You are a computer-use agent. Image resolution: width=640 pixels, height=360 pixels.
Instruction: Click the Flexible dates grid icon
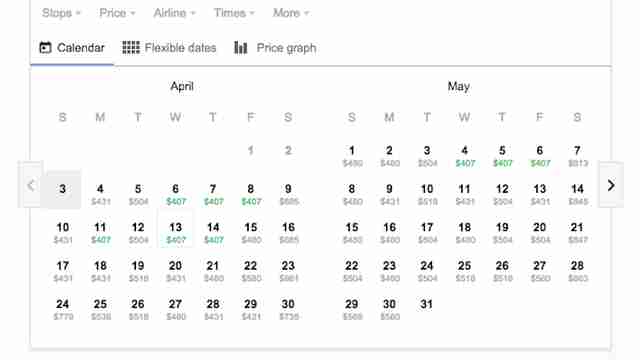pos(131,48)
